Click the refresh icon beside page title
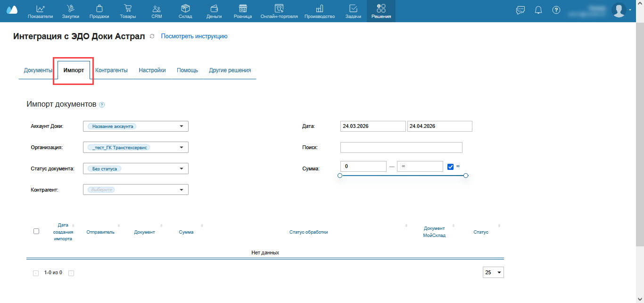The width and height of the screenshot is (644, 303). point(152,36)
